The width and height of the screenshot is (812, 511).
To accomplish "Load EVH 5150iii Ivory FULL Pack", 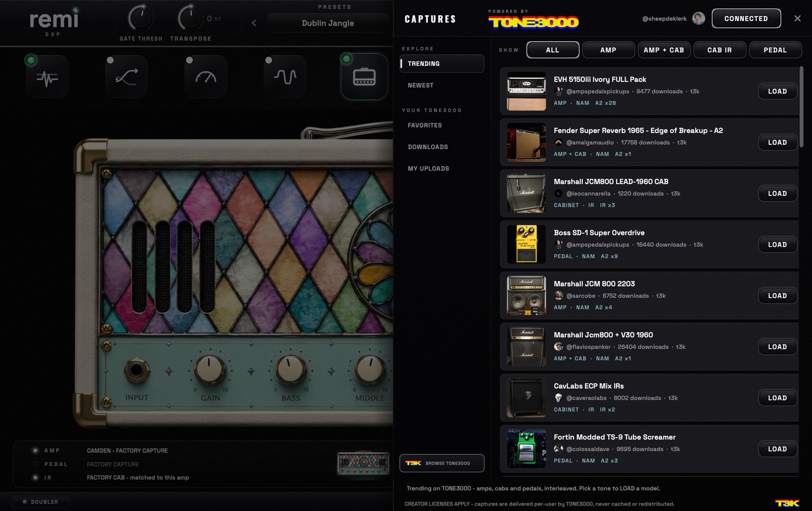I will pos(778,91).
